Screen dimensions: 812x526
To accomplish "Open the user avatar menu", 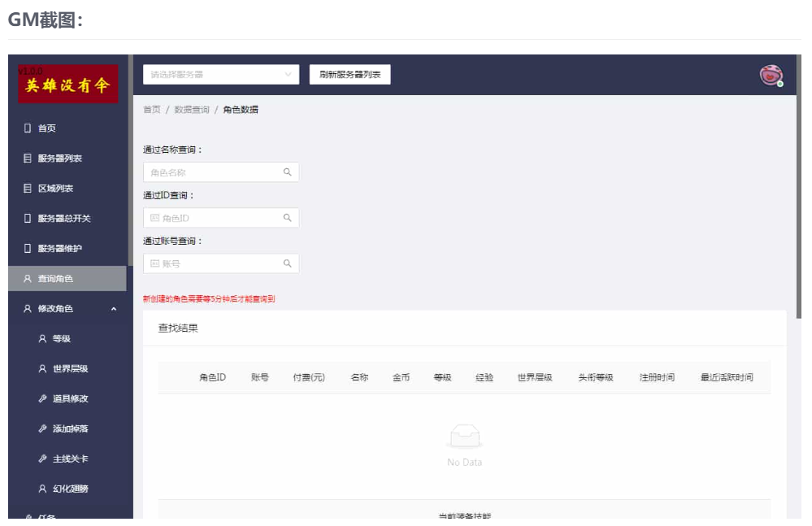I will [x=771, y=76].
